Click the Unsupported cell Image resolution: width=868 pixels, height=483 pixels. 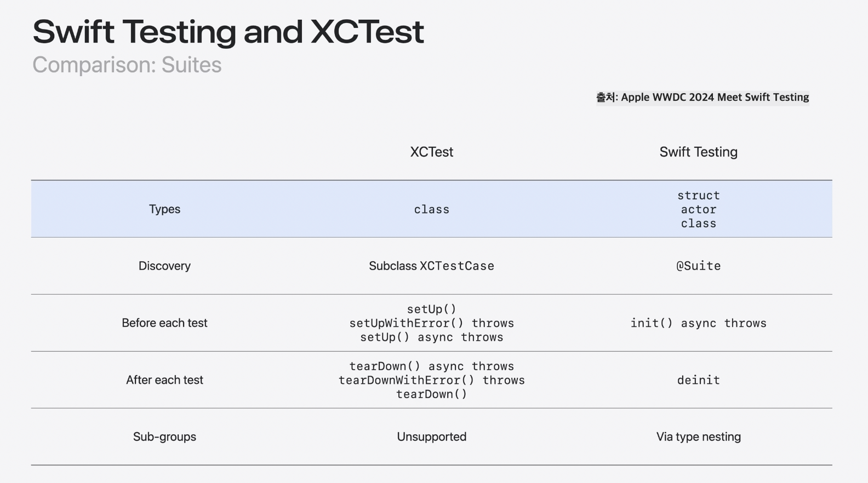(432, 437)
